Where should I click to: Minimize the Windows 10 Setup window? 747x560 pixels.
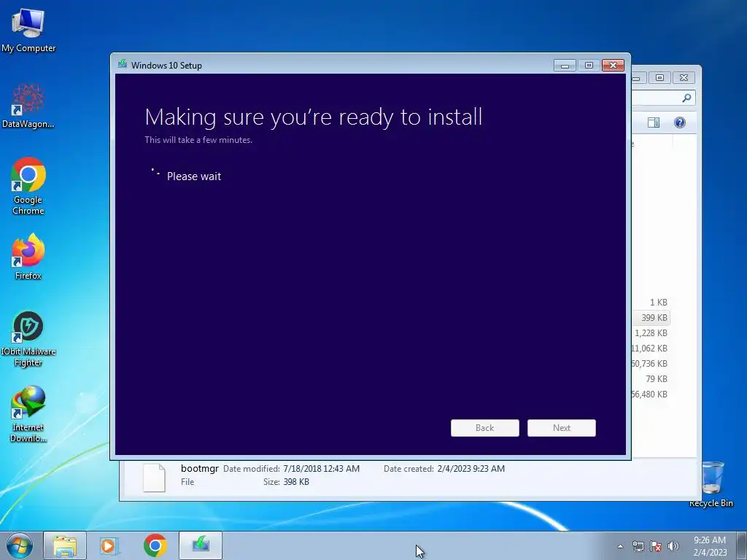click(565, 65)
